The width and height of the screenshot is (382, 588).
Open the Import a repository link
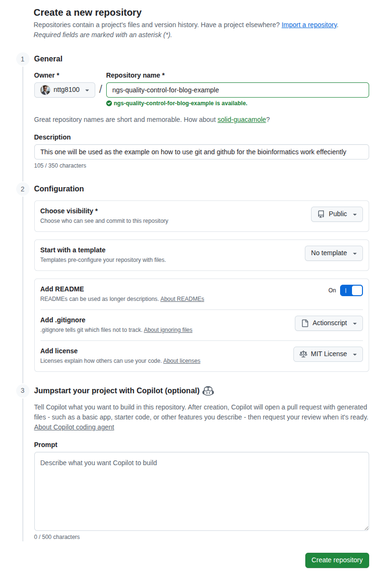(x=309, y=24)
